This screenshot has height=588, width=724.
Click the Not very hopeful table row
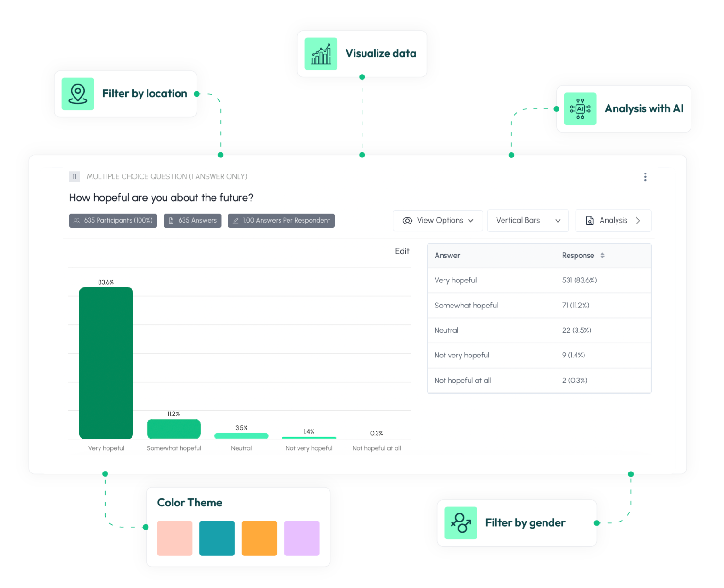(539, 356)
